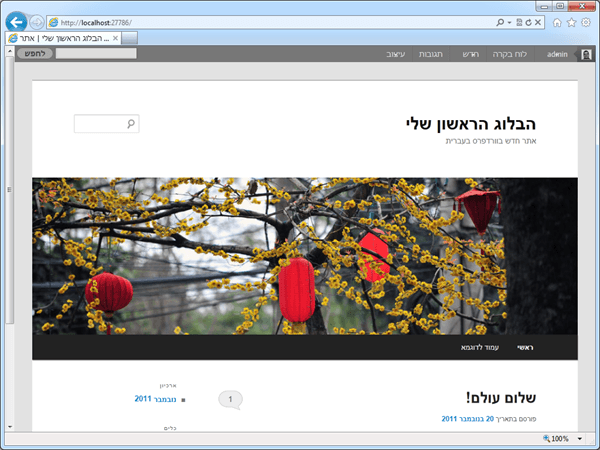Go to the browser Home icon
This screenshot has height=450, width=600.
tap(557, 23)
